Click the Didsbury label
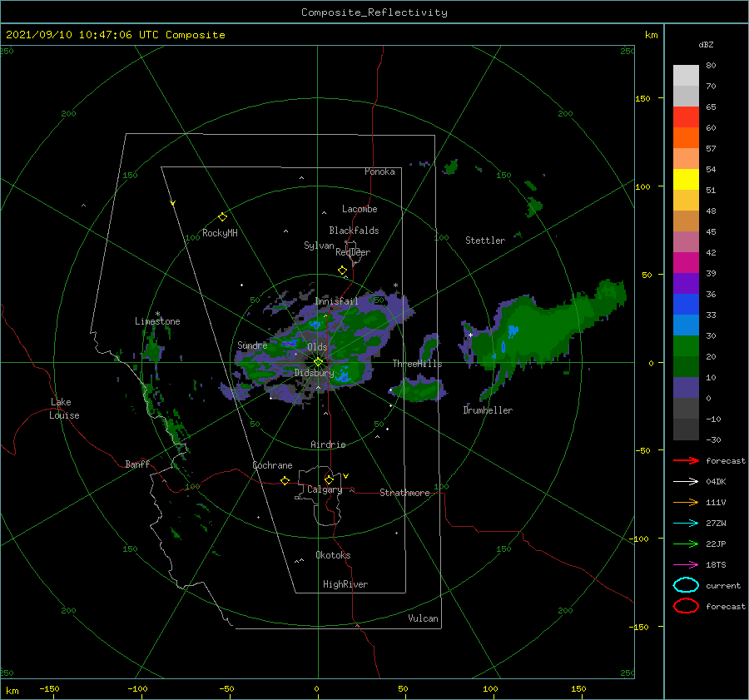The width and height of the screenshot is (749, 700). pos(315,373)
